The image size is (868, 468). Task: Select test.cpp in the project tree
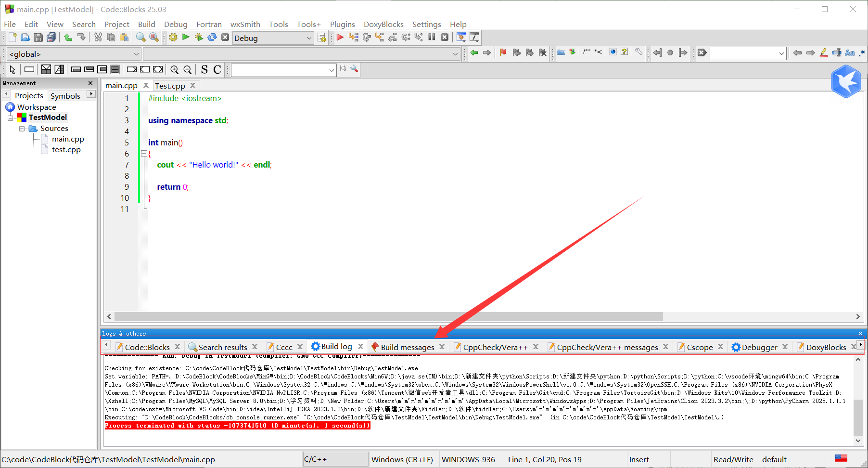point(66,150)
